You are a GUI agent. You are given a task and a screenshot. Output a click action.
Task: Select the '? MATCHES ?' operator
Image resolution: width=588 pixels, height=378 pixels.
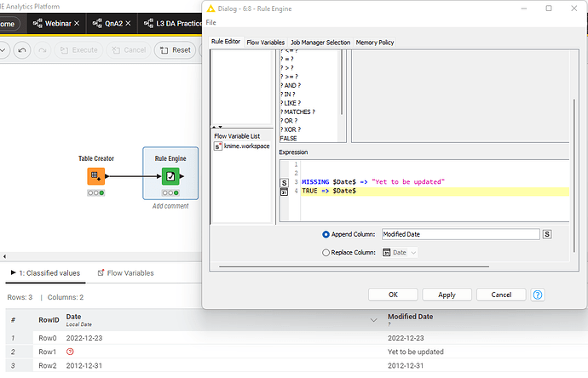297,112
